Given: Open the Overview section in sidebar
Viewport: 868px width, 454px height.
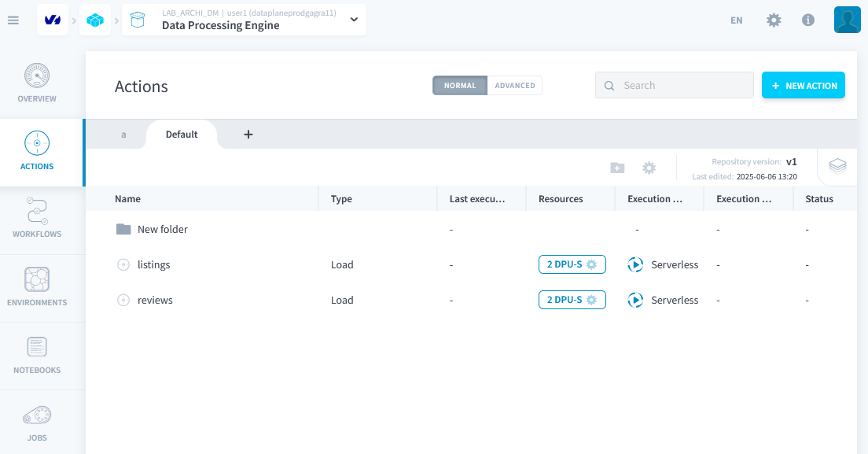Looking at the screenshot, I should [x=36, y=81].
